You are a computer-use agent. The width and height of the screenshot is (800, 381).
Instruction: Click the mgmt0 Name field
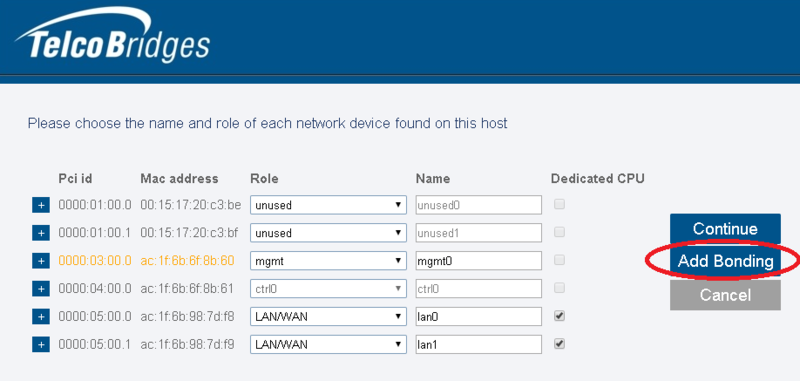pos(479,261)
